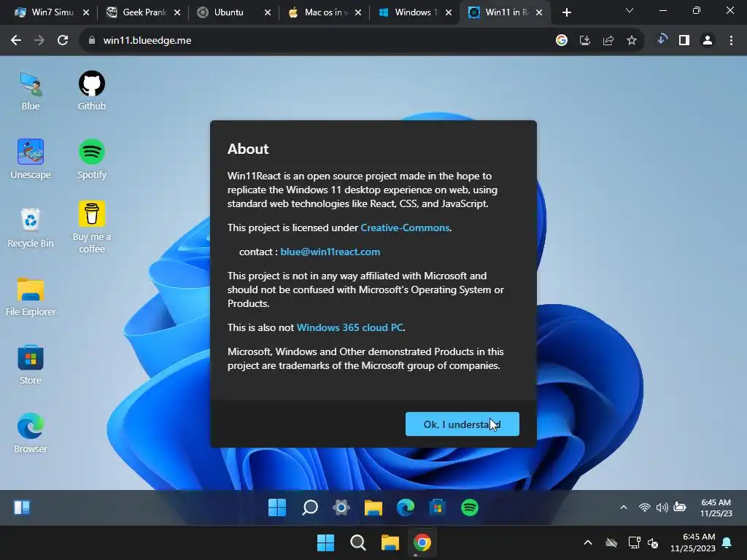Screen dimensions: 747x560
Task: Close the Ubuntu browser tab
Action: coord(268,12)
